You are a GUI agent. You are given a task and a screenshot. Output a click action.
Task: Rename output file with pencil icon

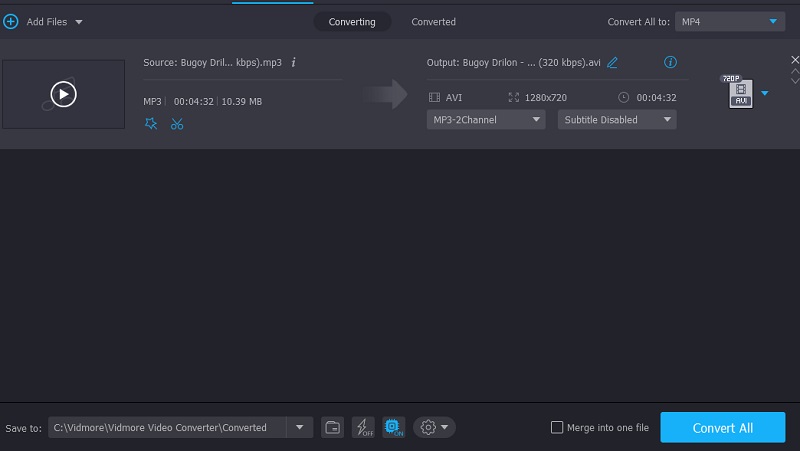pyautogui.click(x=612, y=62)
